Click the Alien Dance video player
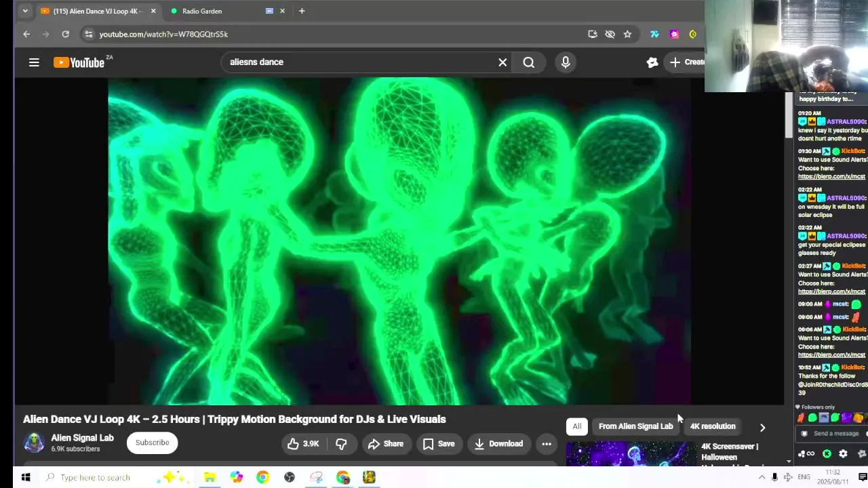 tap(399, 241)
